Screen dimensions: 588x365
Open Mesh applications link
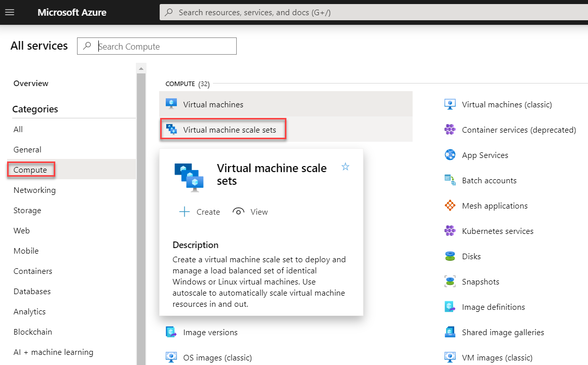(x=495, y=206)
